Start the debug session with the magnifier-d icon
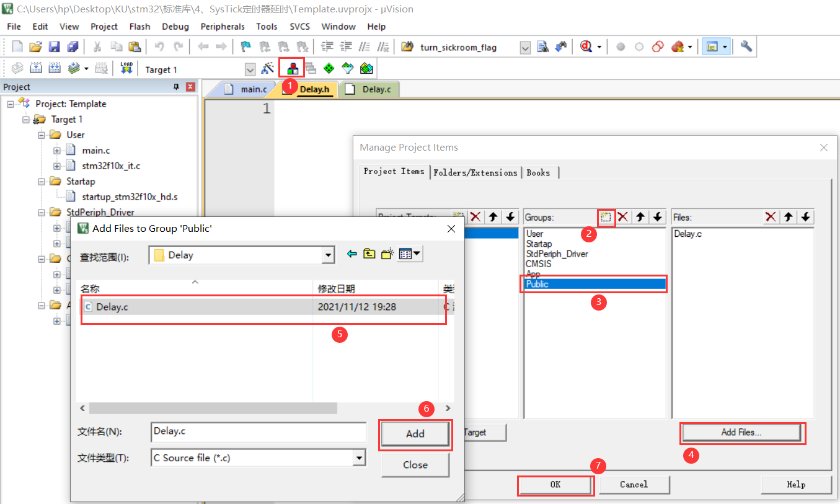Viewport: 840px width, 504px height. tap(586, 47)
